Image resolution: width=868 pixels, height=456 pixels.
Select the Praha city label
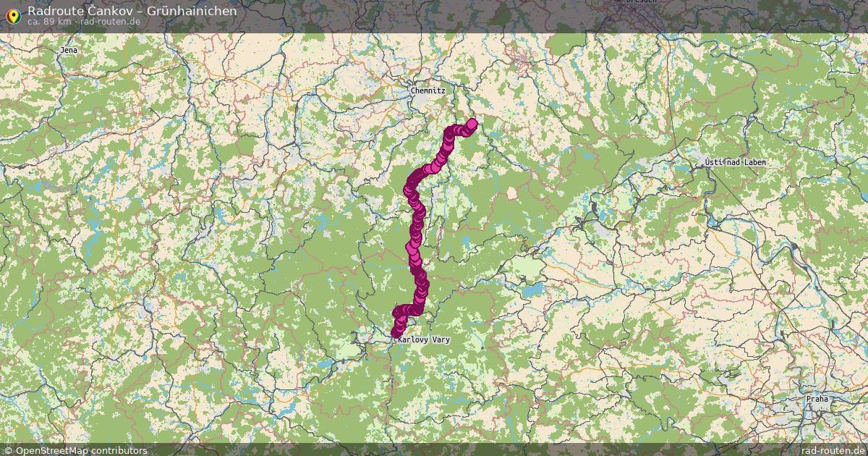pos(818,399)
